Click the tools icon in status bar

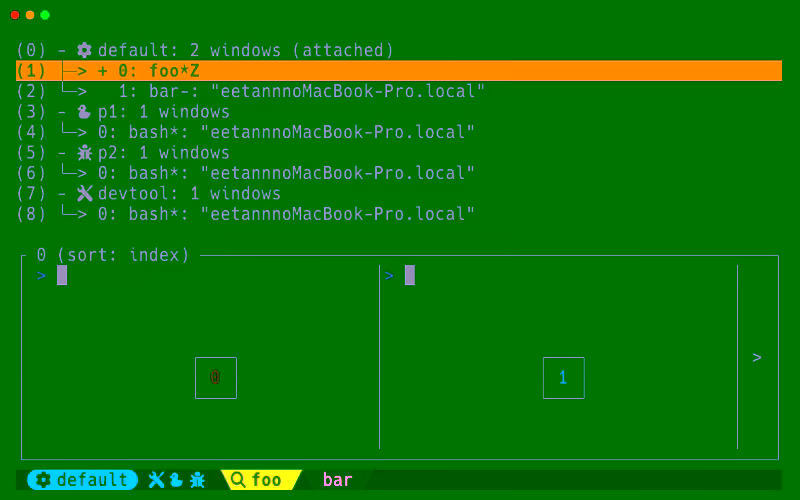(x=156, y=480)
